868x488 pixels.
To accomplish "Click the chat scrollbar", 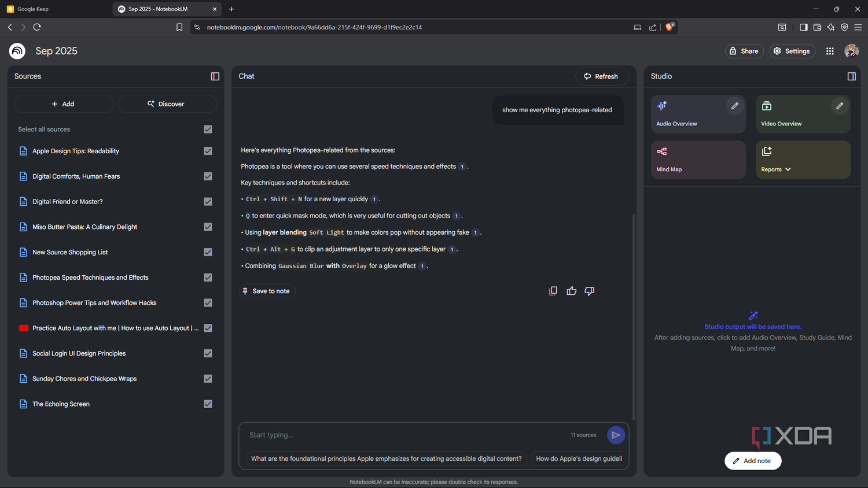I will click(x=634, y=317).
